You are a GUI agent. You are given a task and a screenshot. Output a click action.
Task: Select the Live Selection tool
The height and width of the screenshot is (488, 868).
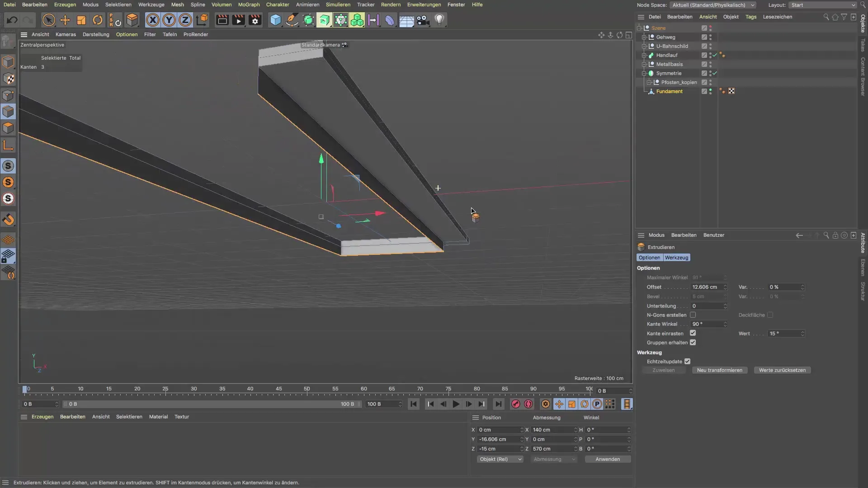click(x=48, y=20)
